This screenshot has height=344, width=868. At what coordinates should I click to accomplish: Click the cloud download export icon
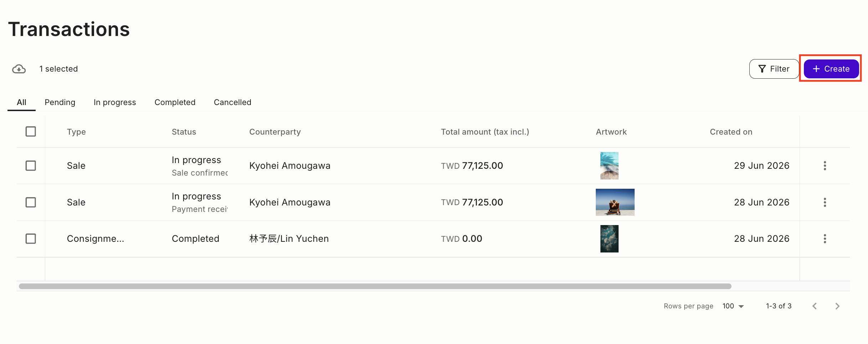pos(19,69)
